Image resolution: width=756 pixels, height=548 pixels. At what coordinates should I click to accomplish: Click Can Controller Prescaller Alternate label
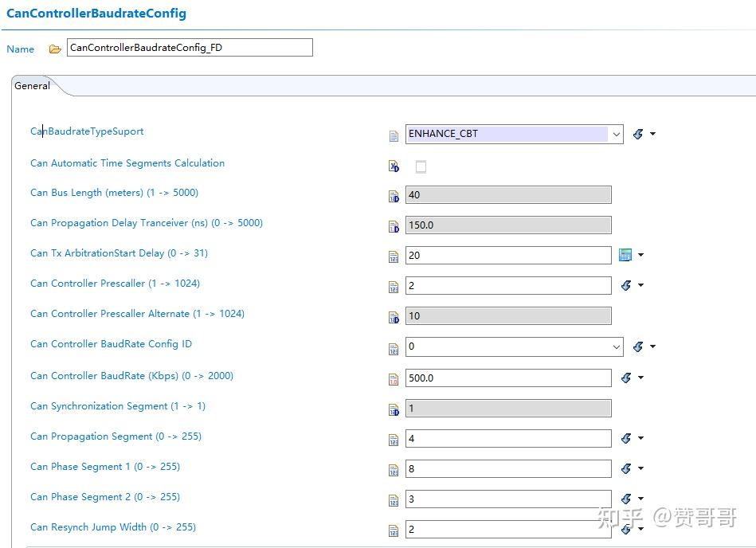click(137, 314)
